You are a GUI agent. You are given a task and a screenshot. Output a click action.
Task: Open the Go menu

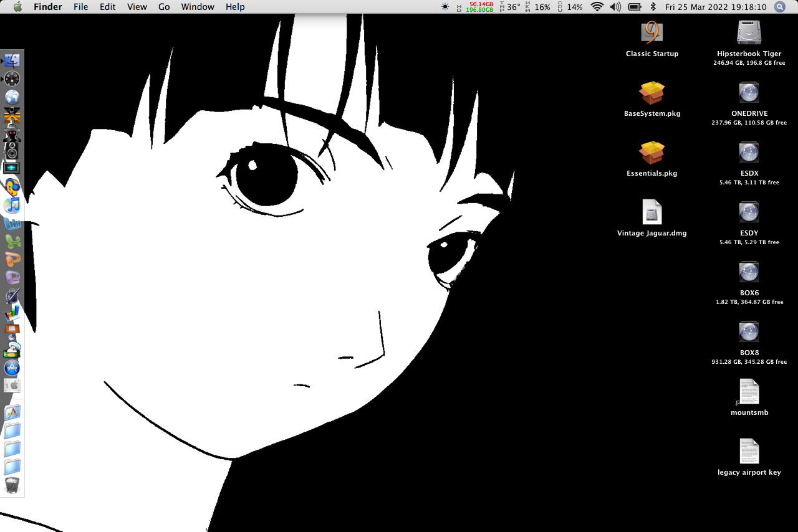point(164,7)
